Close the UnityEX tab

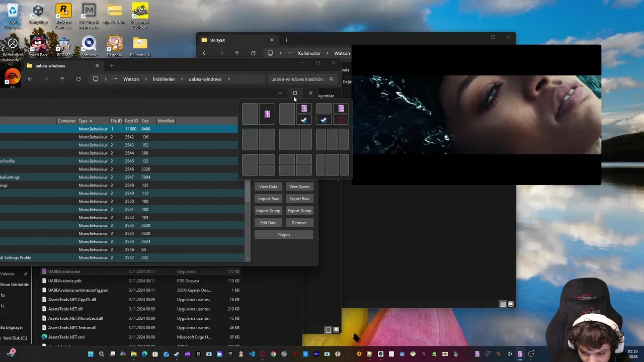(x=272, y=40)
